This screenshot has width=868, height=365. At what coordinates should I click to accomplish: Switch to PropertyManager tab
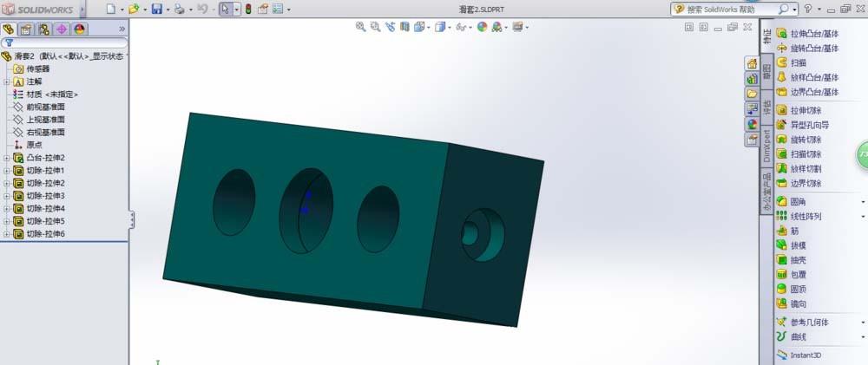26,29
